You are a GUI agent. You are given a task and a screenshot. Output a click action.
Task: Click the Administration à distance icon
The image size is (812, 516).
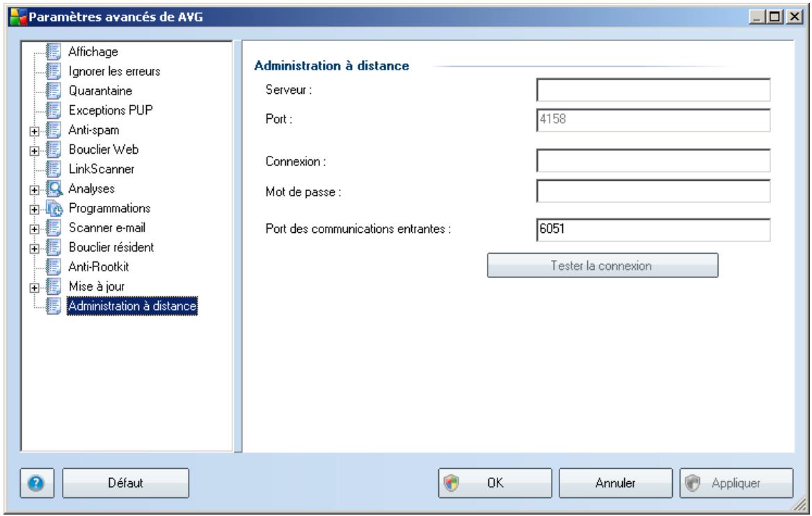[x=53, y=306]
